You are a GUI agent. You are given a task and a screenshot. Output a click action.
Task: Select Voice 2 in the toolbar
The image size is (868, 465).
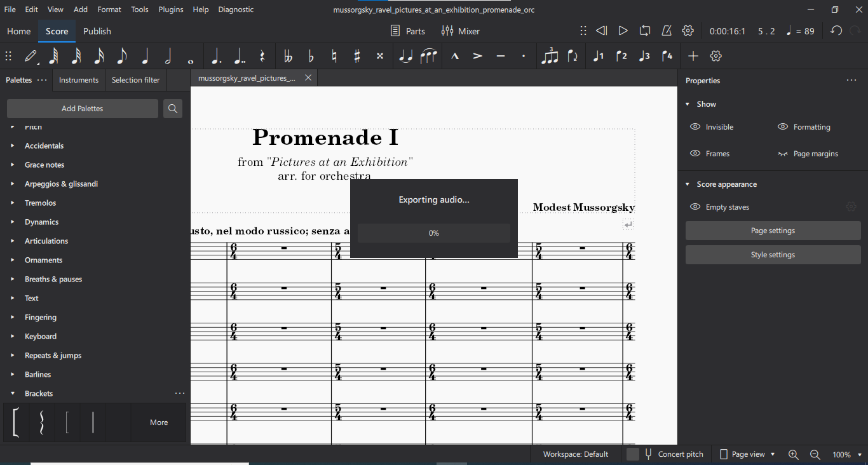tap(621, 56)
